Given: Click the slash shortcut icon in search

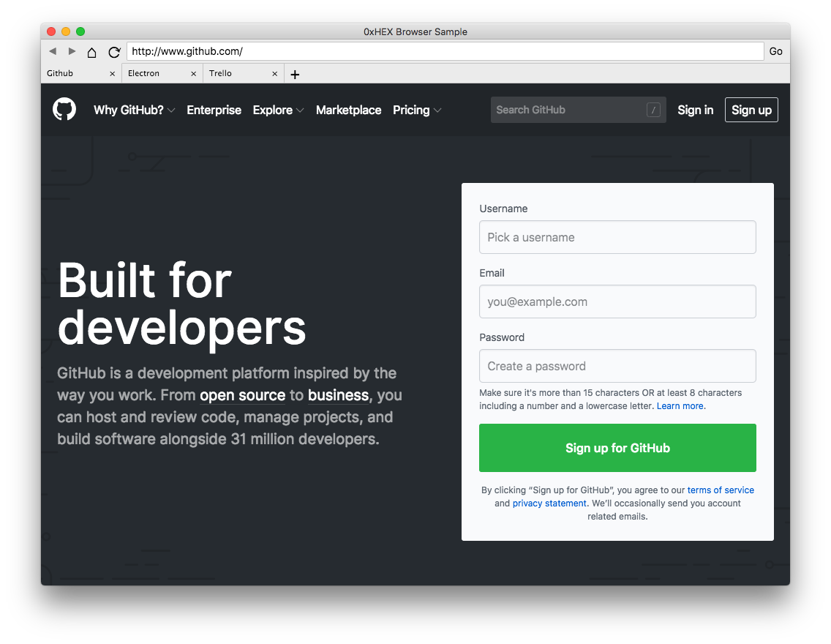Looking at the screenshot, I should point(653,111).
